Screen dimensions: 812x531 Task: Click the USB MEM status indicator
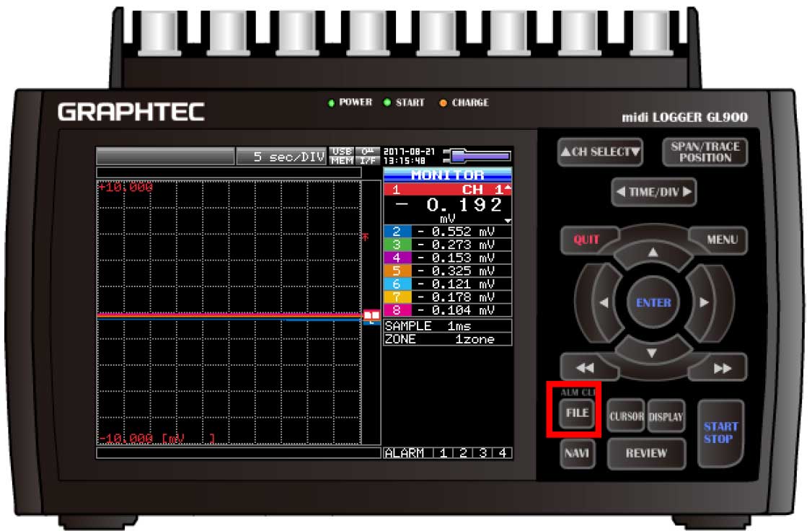(341, 156)
